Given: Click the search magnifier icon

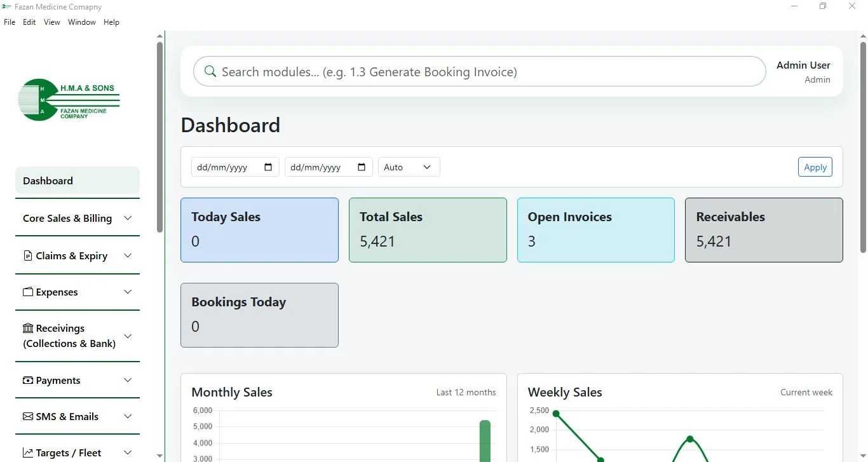Looking at the screenshot, I should pos(210,72).
